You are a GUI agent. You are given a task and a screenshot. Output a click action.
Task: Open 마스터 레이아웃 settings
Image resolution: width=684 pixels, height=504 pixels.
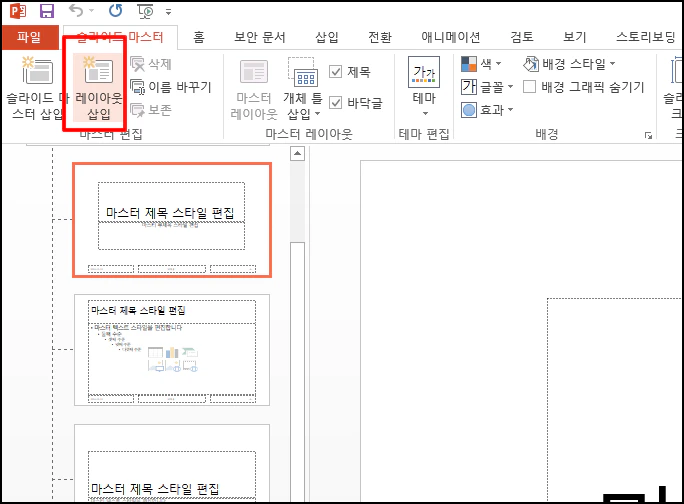click(x=253, y=89)
